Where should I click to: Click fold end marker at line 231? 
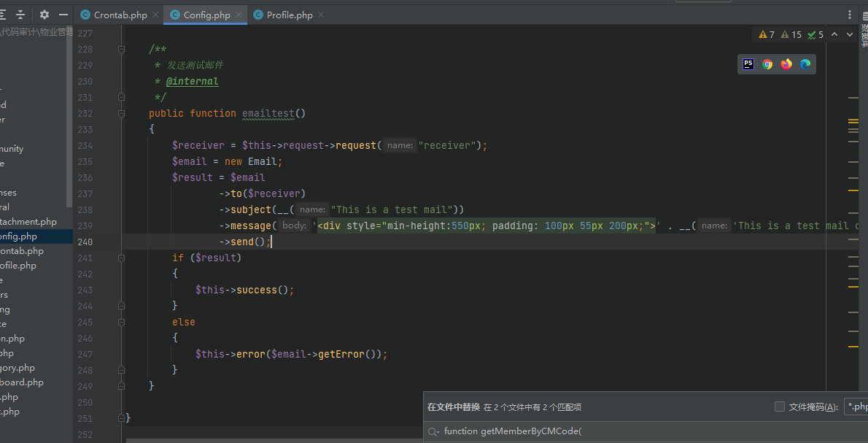pos(121,98)
